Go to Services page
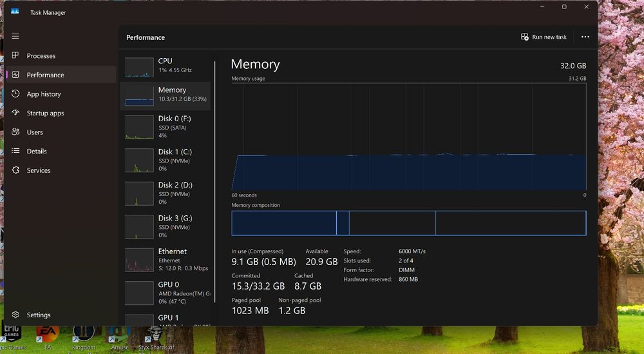The width and height of the screenshot is (644, 354). [61, 170]
